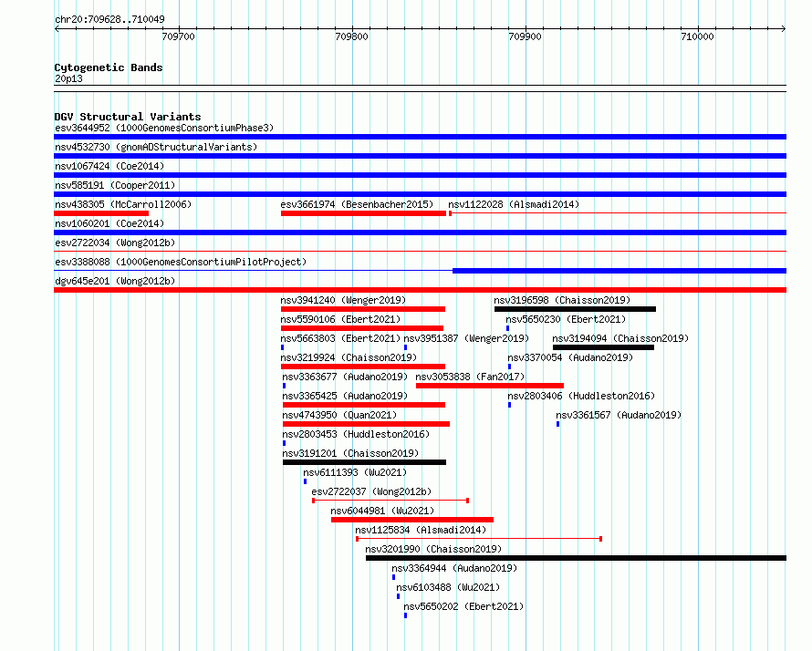
Task: Click the 20p13 band label
Action: coord(68,78)
